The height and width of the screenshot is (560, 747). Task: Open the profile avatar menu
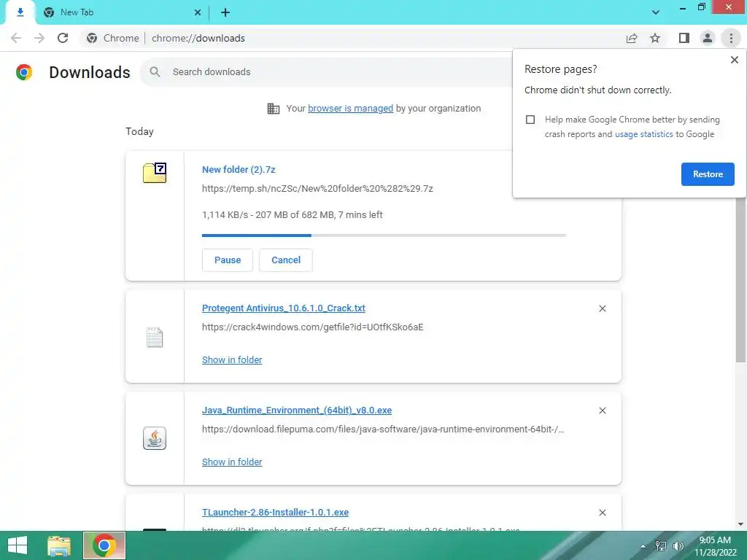(708, 38)
